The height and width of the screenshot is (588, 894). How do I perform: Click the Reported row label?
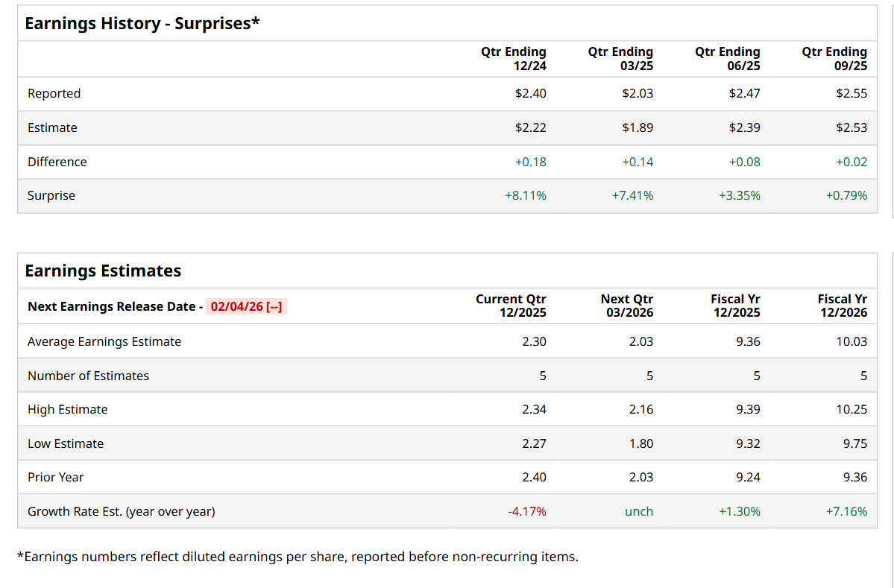pyautogui.click(x=54, y=93)
